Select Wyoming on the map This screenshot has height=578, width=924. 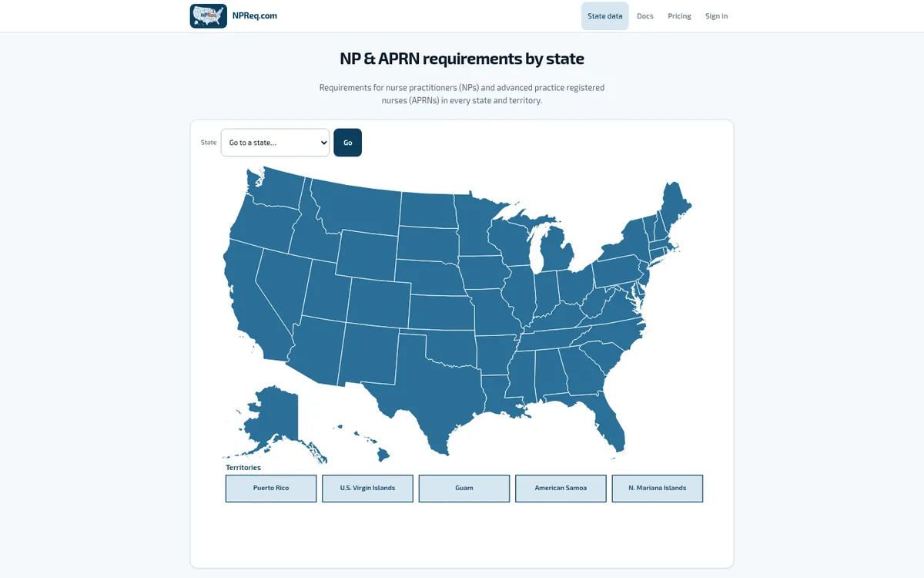(367, 254)
